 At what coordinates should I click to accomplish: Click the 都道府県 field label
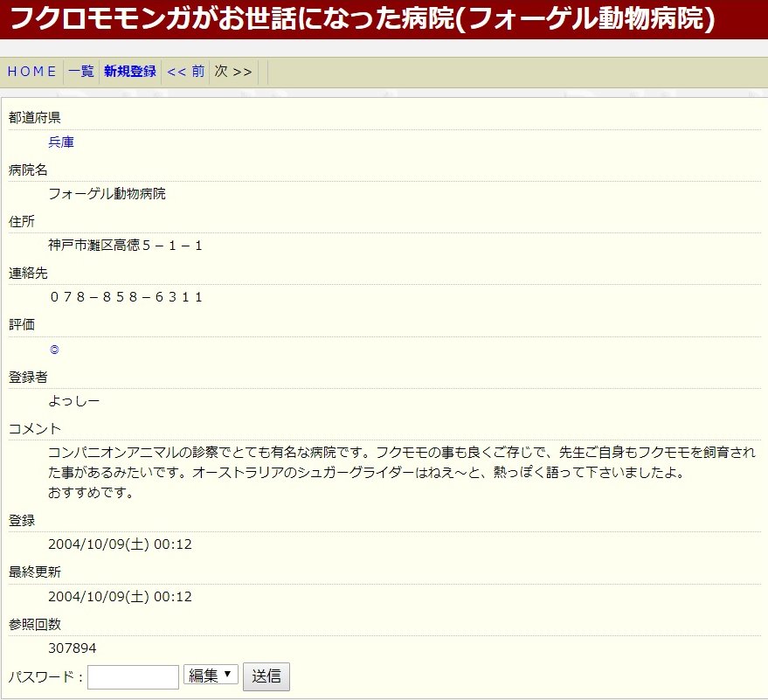[x=35, y=117]
